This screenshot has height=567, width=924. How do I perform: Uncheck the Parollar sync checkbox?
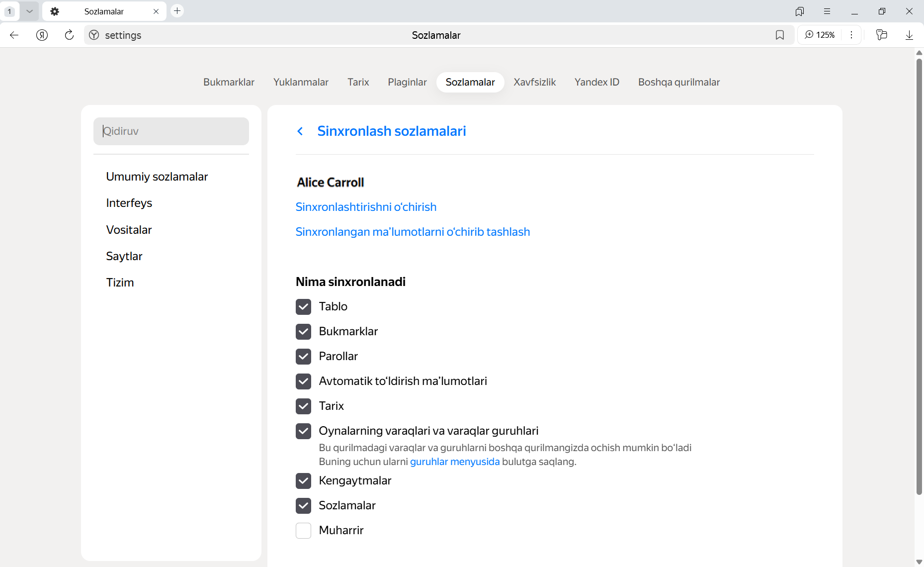click(303, 356)
